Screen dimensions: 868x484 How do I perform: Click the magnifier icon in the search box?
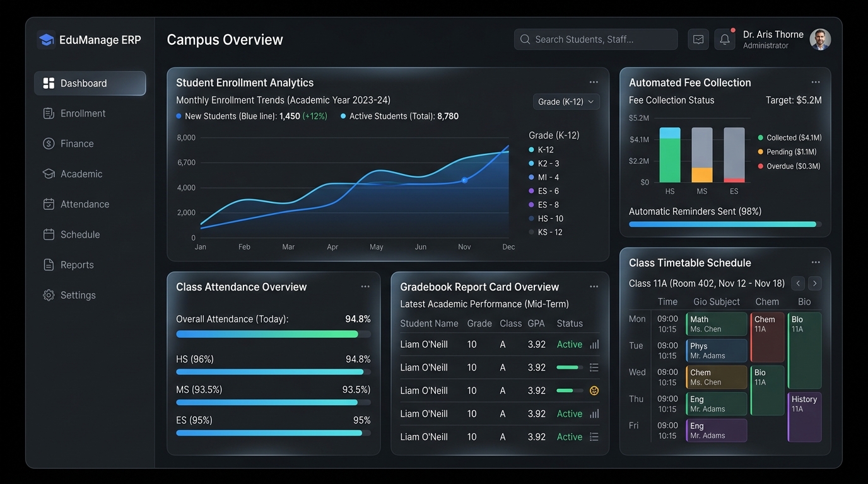tap(525, 39)
